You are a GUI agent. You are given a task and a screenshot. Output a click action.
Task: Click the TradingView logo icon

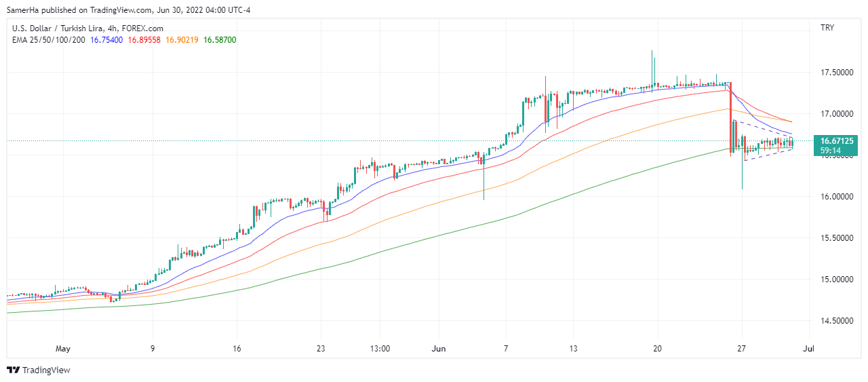(14, 370)
